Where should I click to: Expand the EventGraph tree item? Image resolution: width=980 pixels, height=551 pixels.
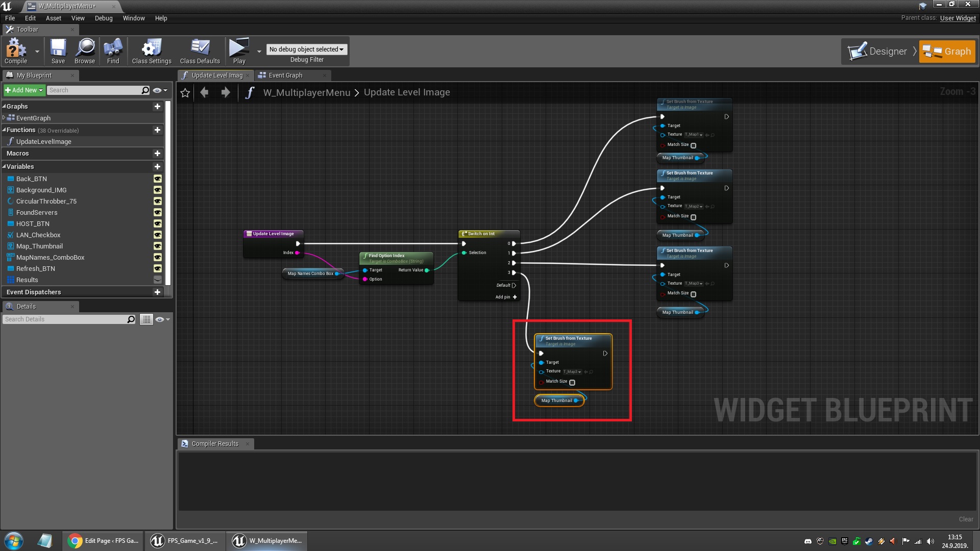point(4,118)
